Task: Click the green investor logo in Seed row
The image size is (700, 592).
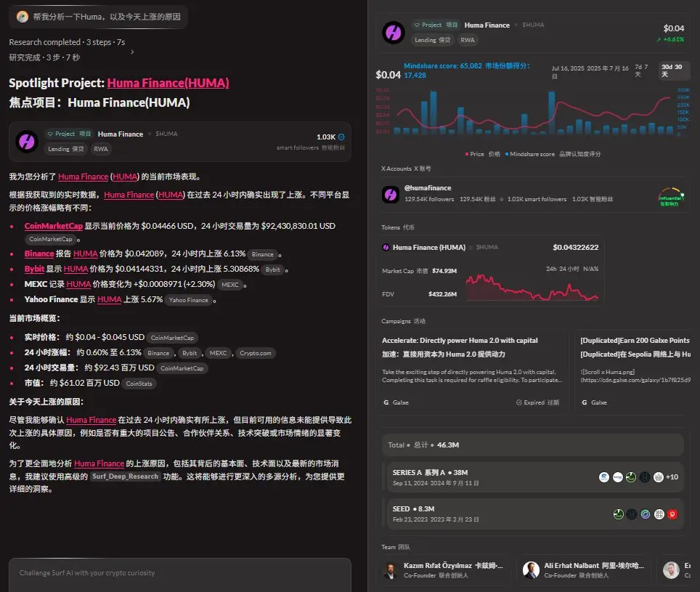Action: point(618,514)
